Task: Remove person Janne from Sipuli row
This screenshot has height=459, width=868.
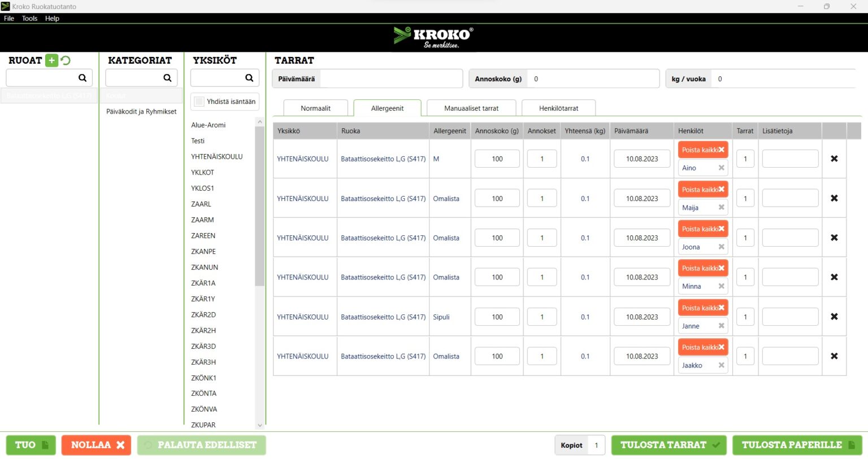Action: click(721, 326)
